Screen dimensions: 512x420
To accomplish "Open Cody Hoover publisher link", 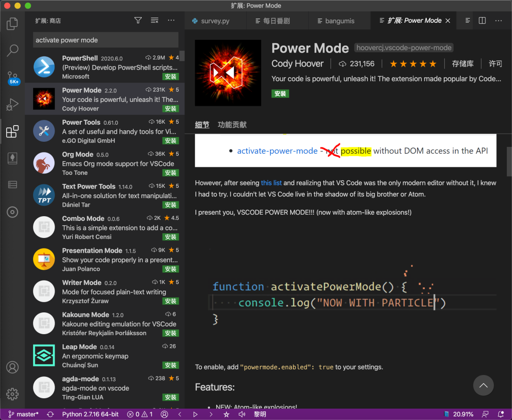I will pos(297,64).
